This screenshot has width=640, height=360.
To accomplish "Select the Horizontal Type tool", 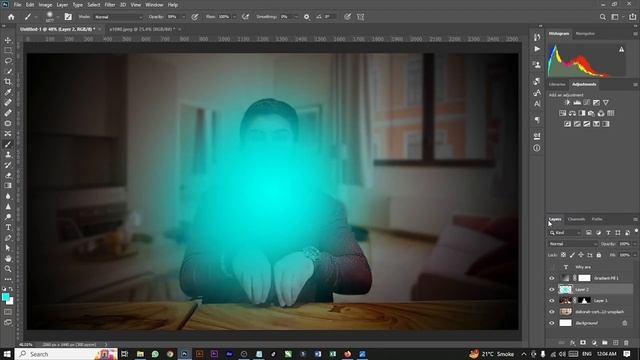I will click(8, 227).
